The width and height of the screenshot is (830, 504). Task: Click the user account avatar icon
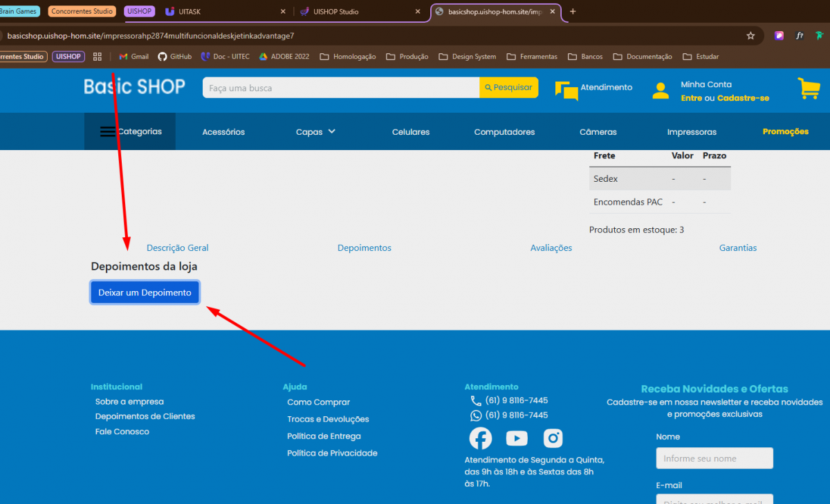click(661, 91)
